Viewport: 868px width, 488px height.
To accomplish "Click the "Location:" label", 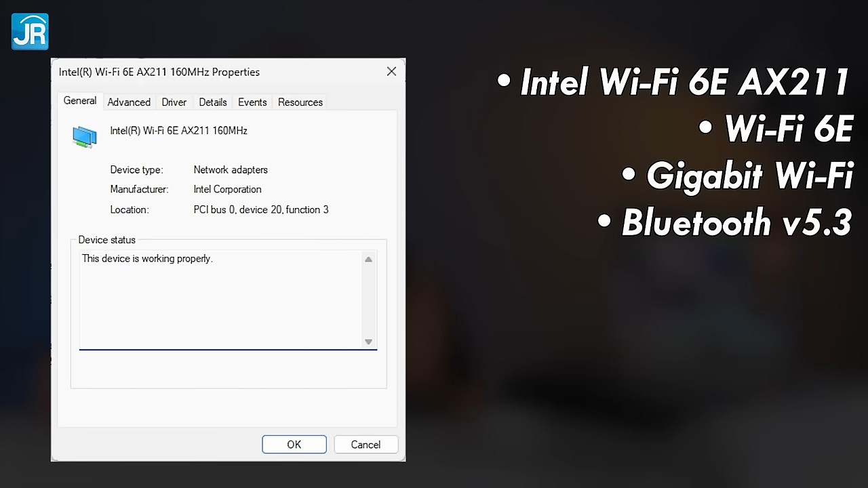I will click(129, 209).
